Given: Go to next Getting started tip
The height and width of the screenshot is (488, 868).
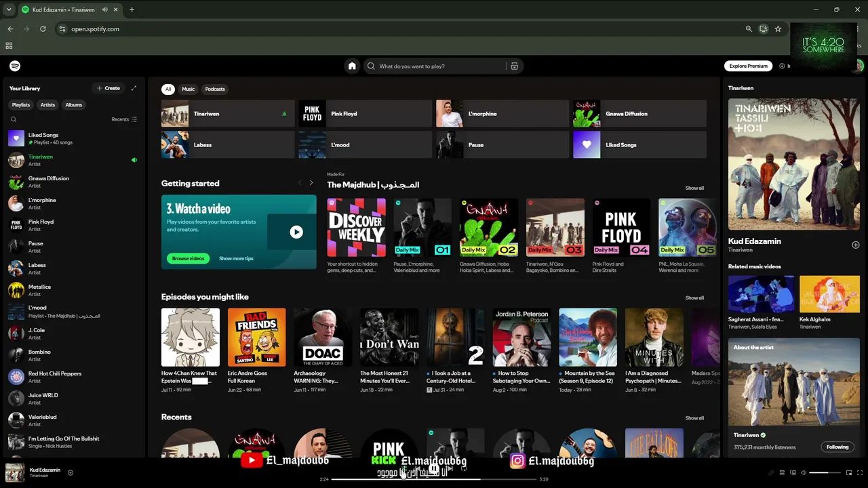Looking at the screenshot, I should pyautogui.click(x=311, y=183).
